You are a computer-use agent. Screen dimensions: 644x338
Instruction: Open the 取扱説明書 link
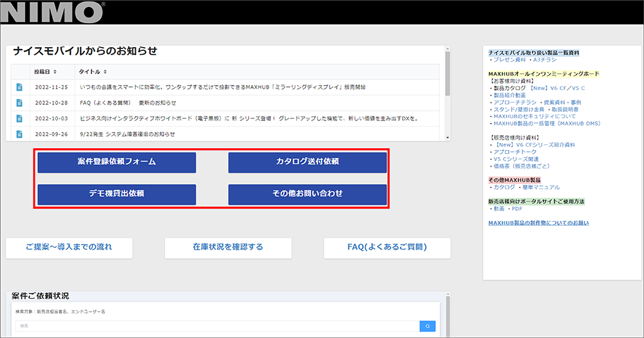click(x=565, y=109)
